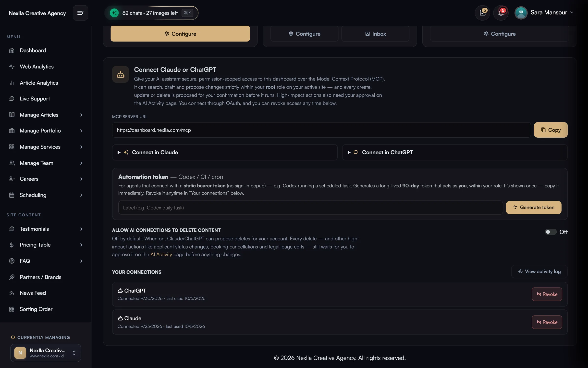Open the inbox icon with badge 5

[x=482, y=13]
